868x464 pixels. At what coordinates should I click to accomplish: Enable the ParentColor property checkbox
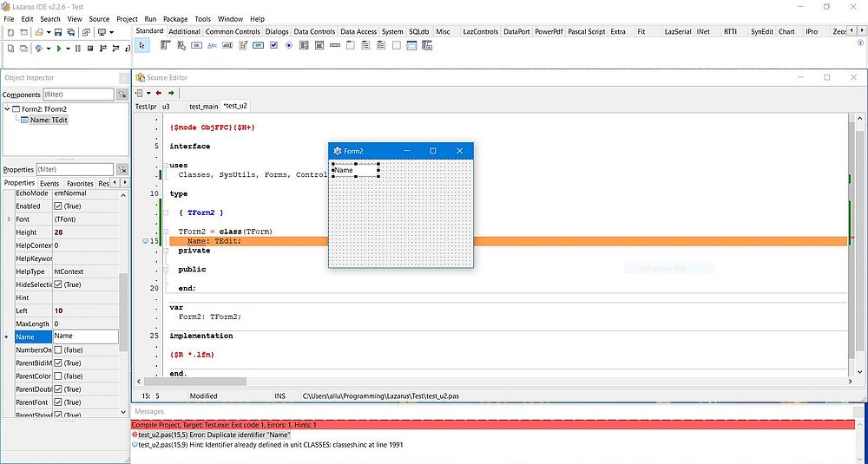(58, 376)
